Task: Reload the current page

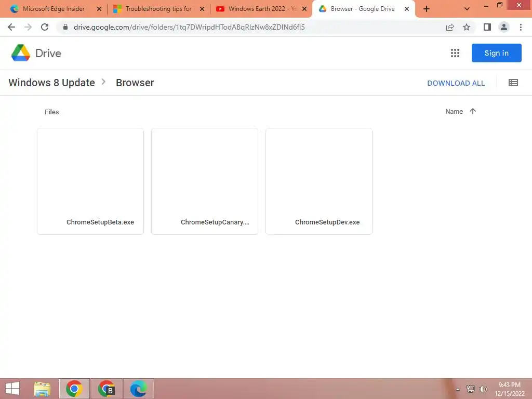Action: [x=45, y=27]
